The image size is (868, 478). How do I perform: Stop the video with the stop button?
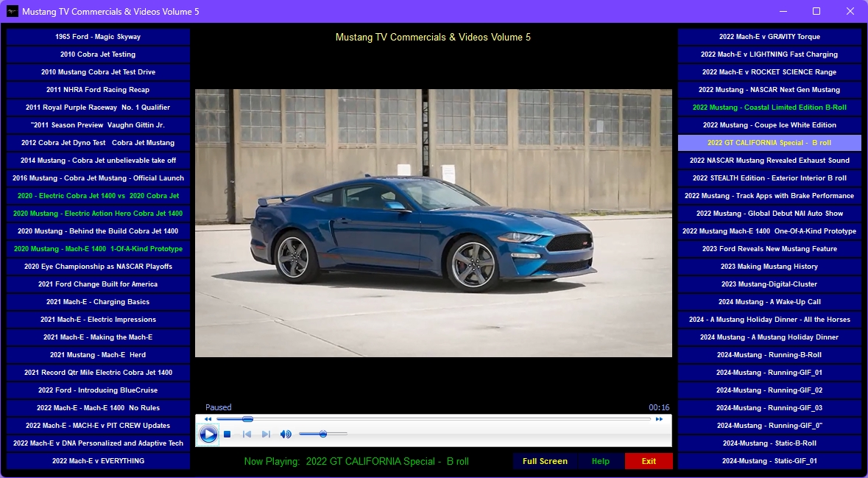(227, 435)
